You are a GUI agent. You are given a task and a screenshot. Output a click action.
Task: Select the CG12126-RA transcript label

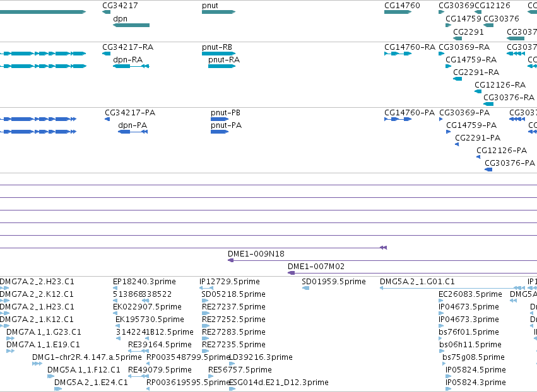pos(500,85)
